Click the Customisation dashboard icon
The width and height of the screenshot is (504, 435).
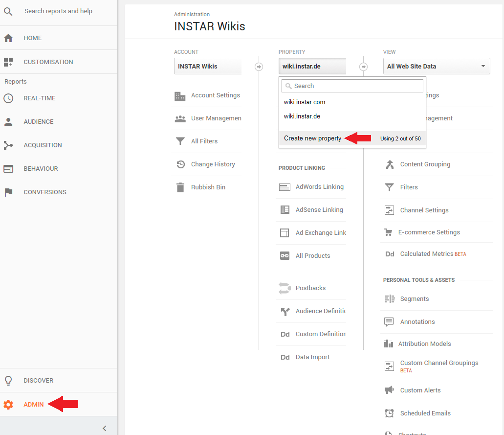pos(8,62)
